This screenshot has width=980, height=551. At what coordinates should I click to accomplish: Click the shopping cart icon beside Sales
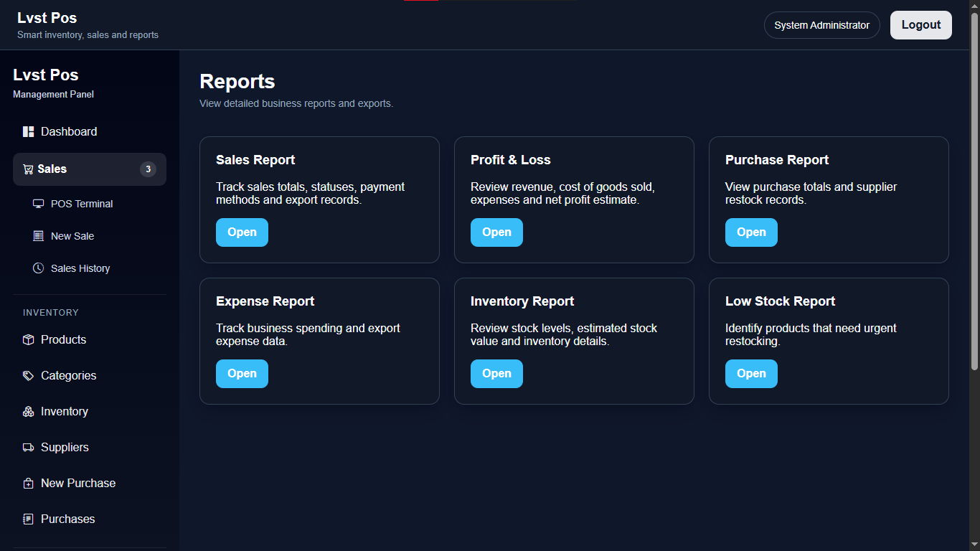(x=28, y=169)
